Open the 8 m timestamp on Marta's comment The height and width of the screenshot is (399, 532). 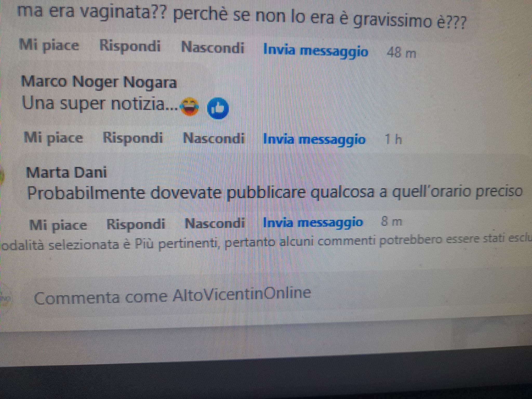(392, 222)
